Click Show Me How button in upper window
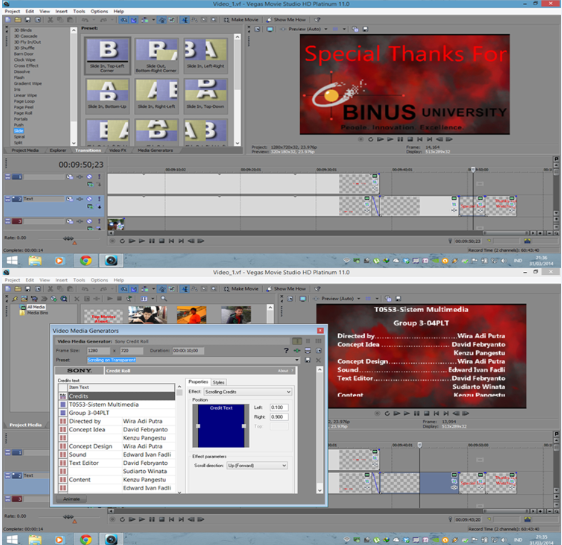The height and width of the screenshot is (545, 562). [286, 20]
